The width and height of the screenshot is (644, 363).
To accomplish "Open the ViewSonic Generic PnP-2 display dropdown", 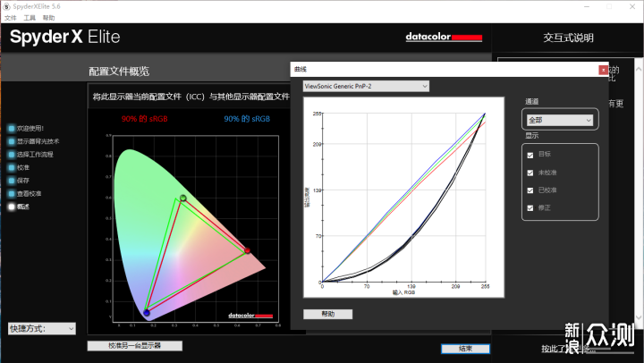I will 366,86.
